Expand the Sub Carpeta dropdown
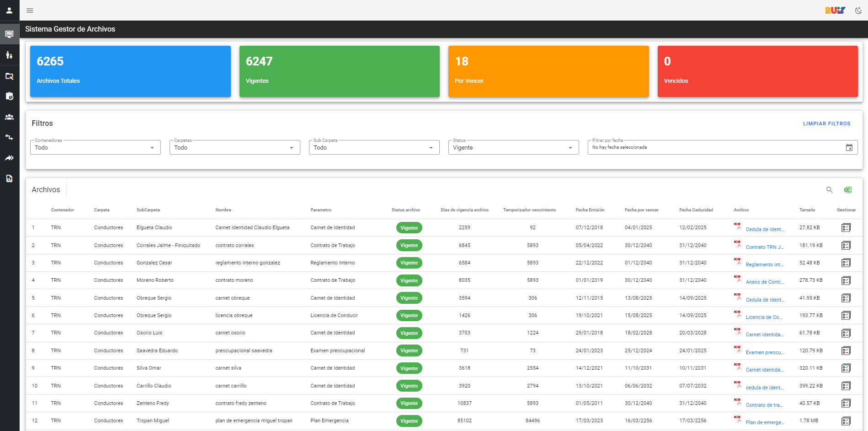This screenshot has width=868, height=431. (374, 147)
